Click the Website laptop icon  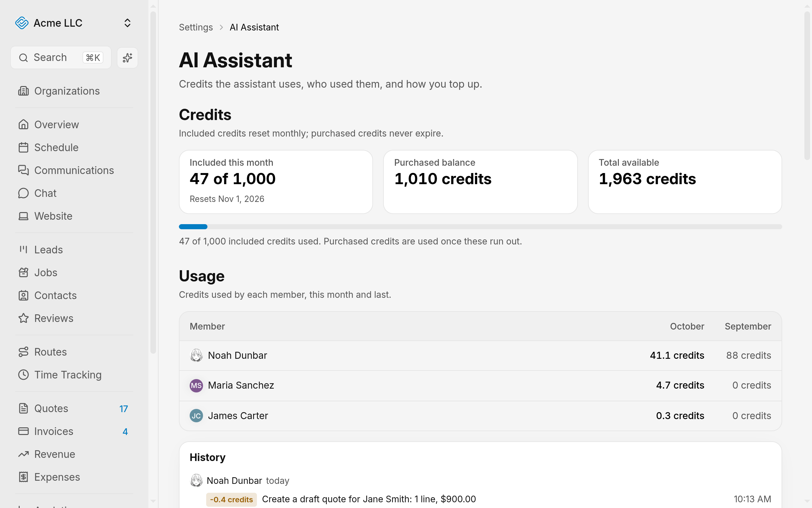tap(23, 216)
